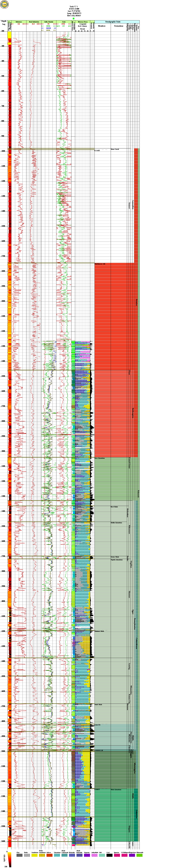The width and height of the screenshot is (177, 868).
Task: Select the Igneous legend swatch
Action: tap(117, 856)
